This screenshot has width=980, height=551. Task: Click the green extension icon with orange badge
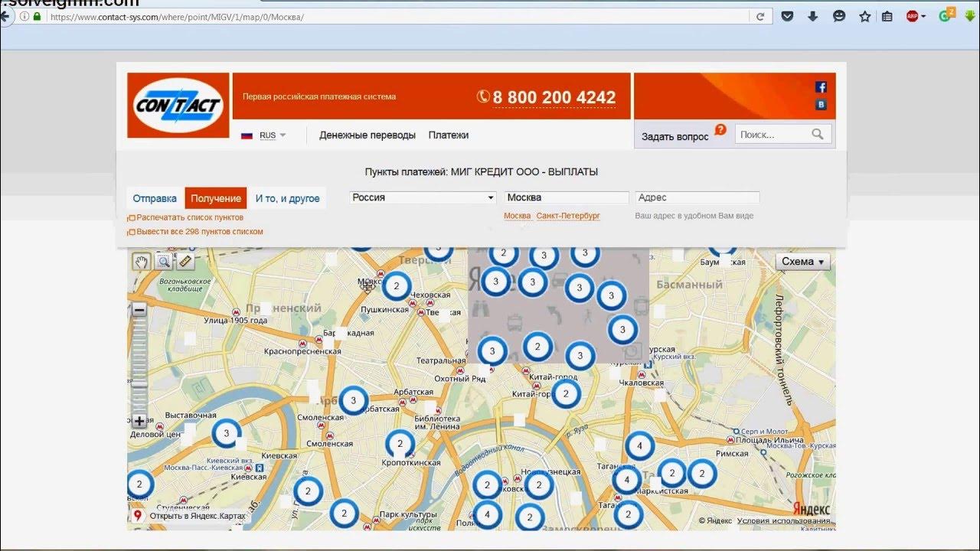point(947,15)
